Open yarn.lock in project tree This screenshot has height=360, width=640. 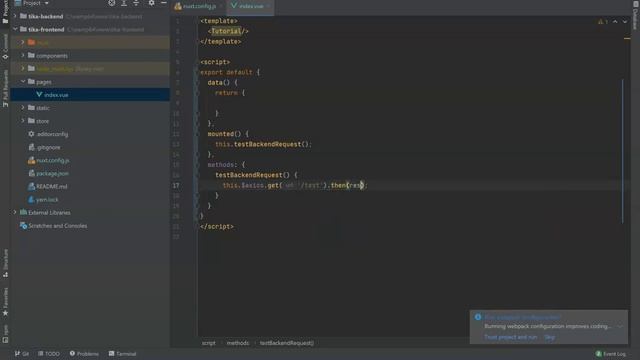[x=47, y=200]
